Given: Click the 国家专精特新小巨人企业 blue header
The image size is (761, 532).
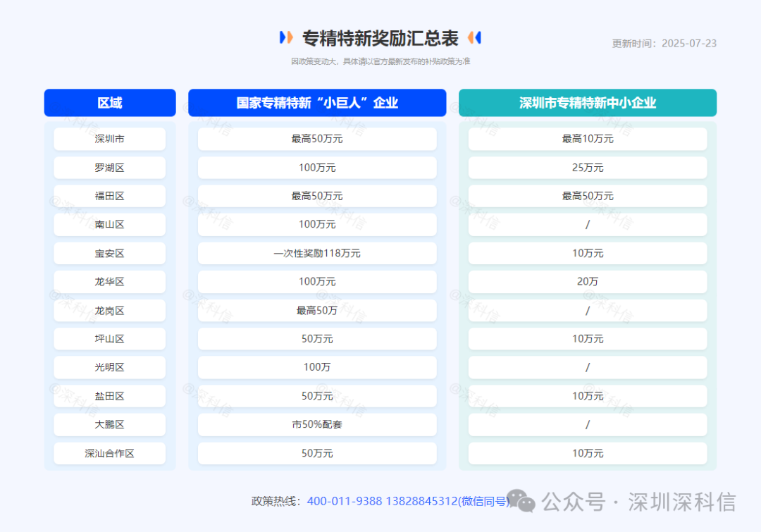Looking at the screenshot, I should pos(317,103).
